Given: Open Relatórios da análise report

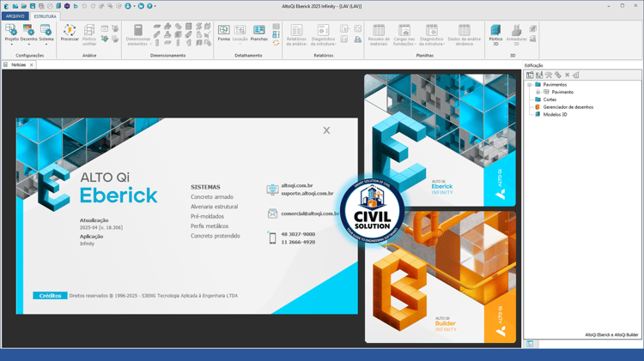Looking at the screenshot, I should tap(296, 34).
